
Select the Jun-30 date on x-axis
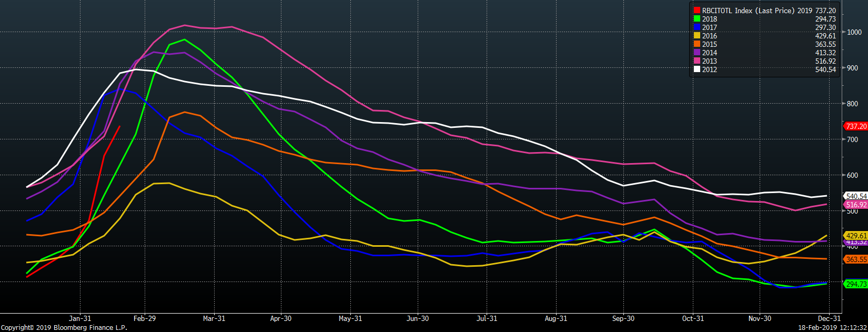coord(418,318)
